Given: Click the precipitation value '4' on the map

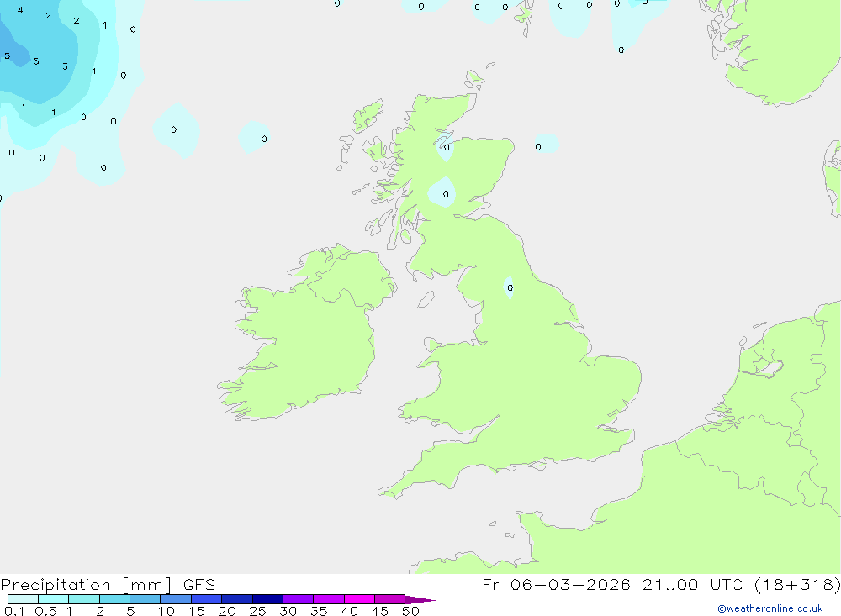Looking at the screenshot, I should click(20, 10).
